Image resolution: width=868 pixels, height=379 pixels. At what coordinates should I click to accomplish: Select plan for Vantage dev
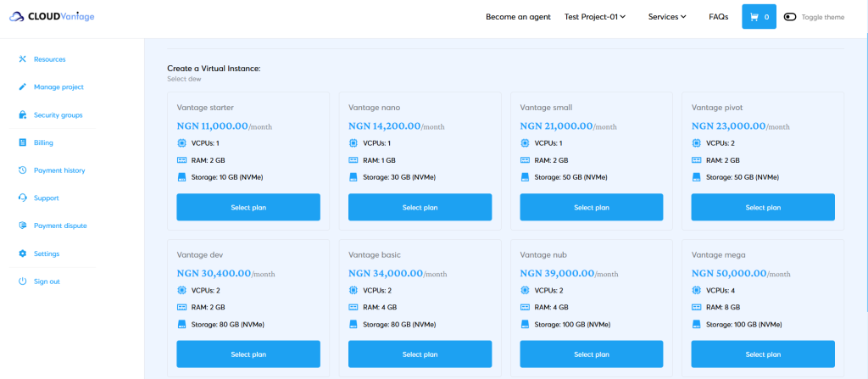pos(248,354)
